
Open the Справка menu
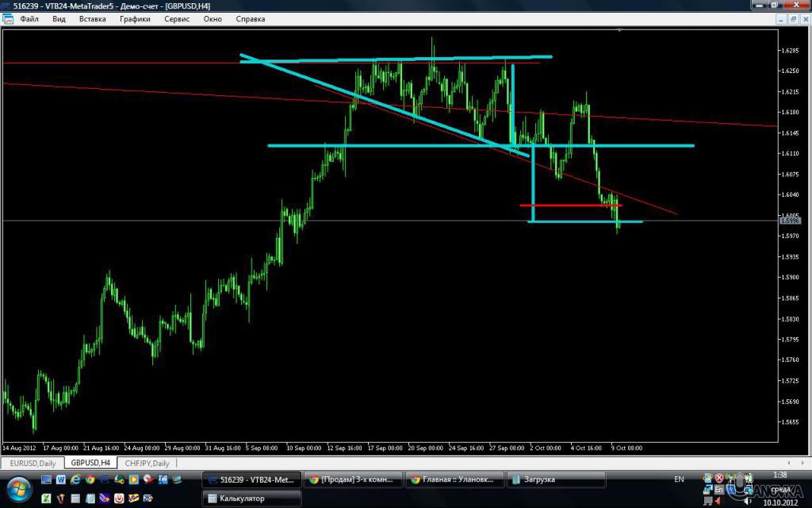(x=250, y=19)
